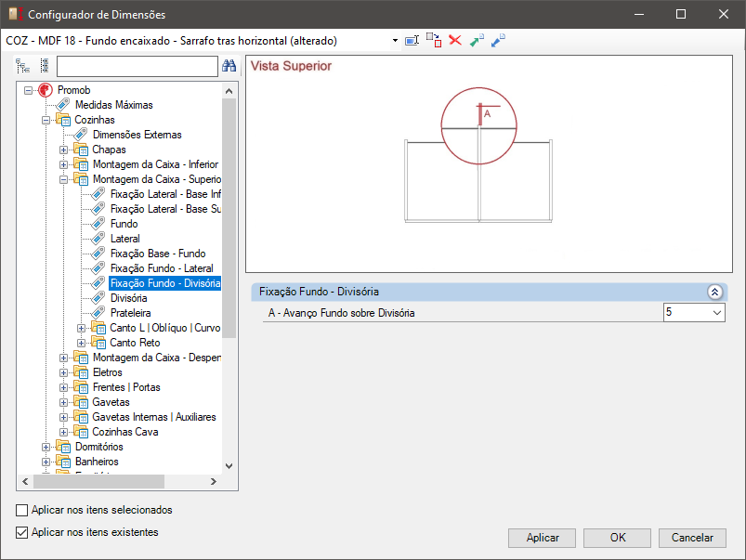
Task: Click the blue arrow import icon
Action: point(498,41)
